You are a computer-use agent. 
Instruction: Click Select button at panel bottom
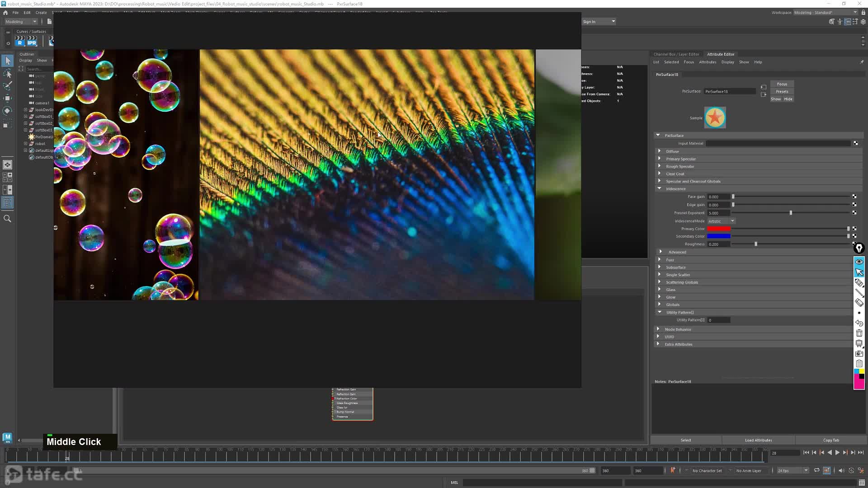tap(686, 440)
